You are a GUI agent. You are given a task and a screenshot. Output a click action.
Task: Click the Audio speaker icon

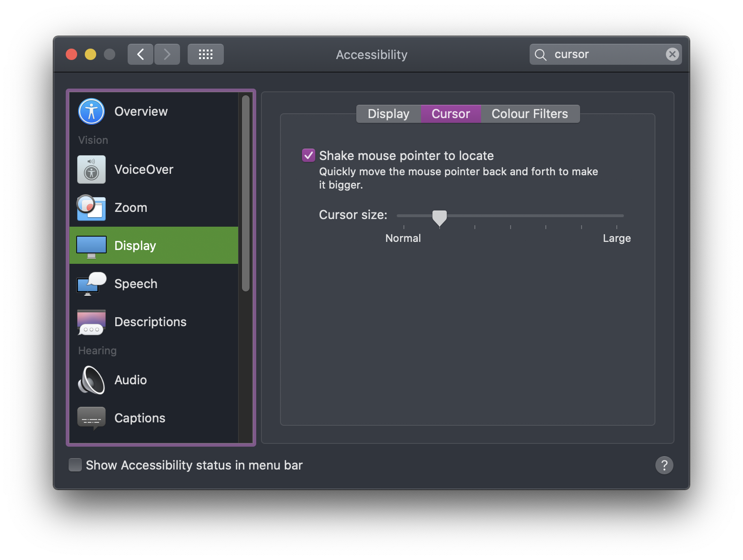(x=91, y=380)
